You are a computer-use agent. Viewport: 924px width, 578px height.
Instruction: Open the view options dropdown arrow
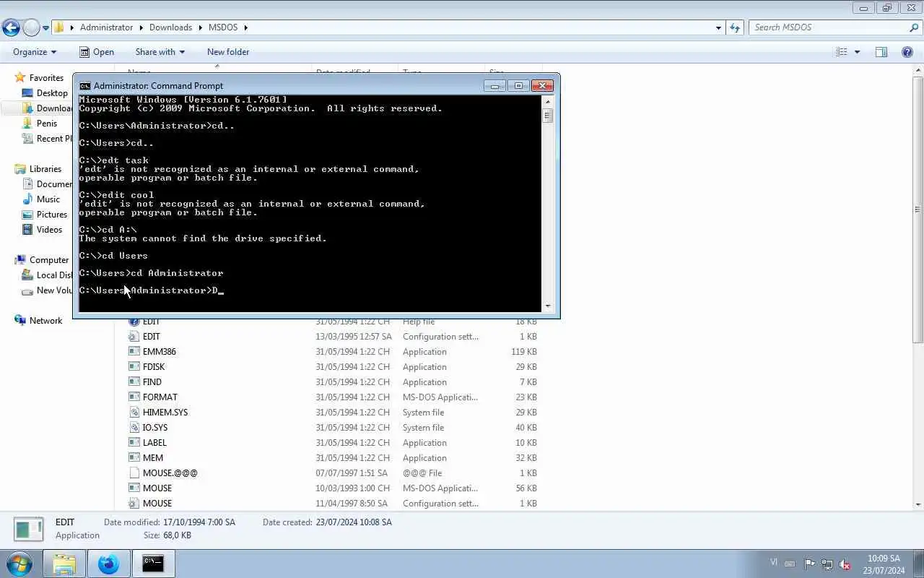[857, 52]
